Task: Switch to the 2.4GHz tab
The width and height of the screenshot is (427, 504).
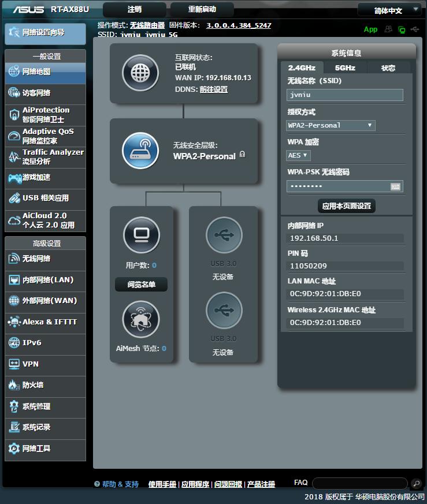Action: coord(302,68)
